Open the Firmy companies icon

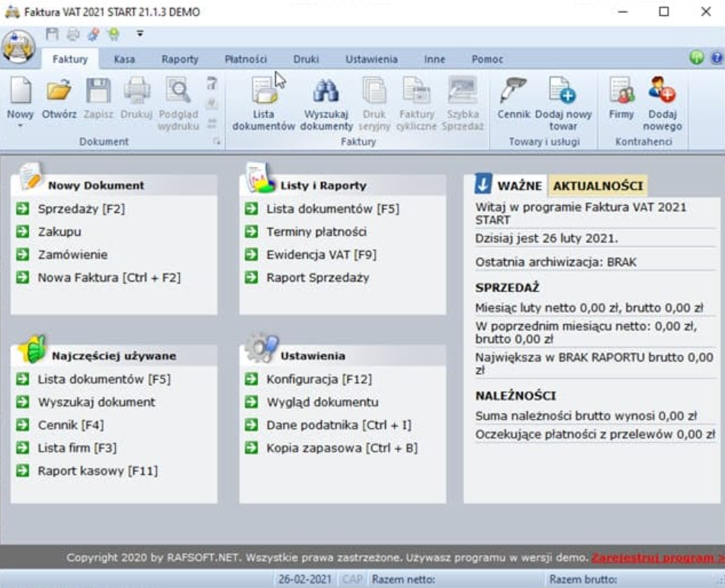[621, 95]
